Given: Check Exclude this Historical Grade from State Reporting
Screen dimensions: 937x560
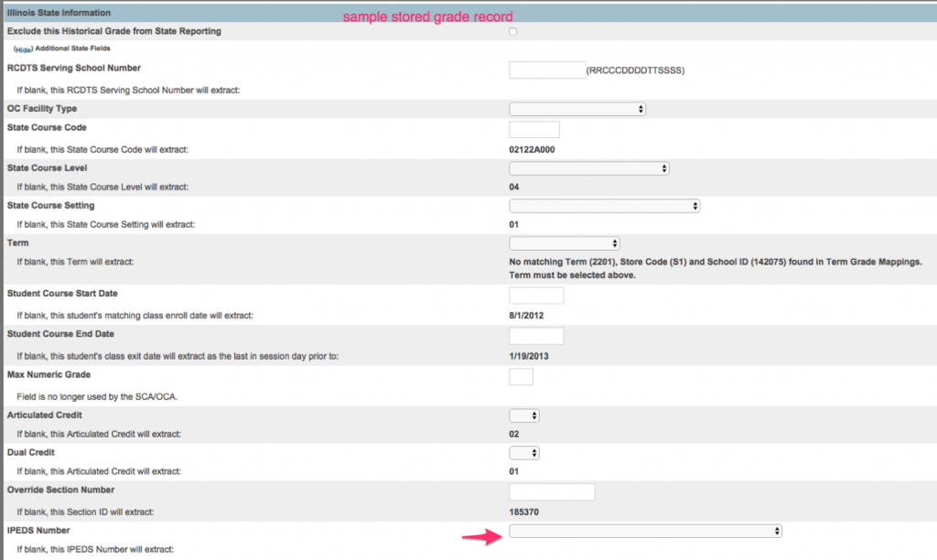Looking at the screenshot, I should point(512,32).
